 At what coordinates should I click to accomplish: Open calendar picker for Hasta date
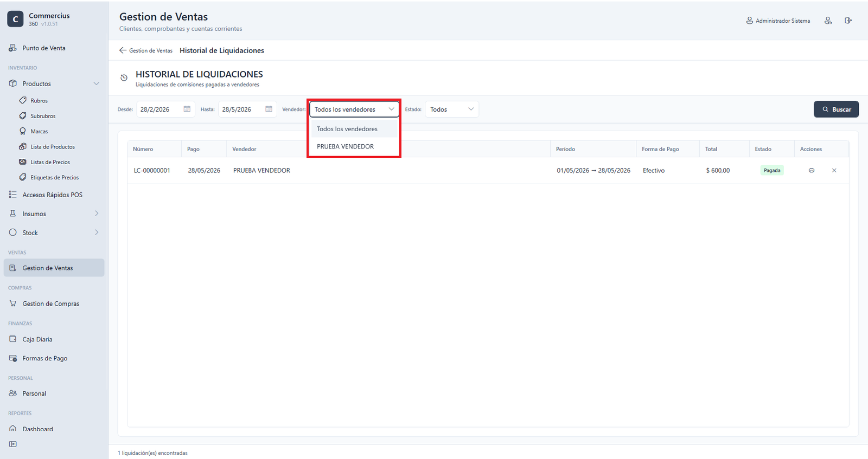(269, 109)
